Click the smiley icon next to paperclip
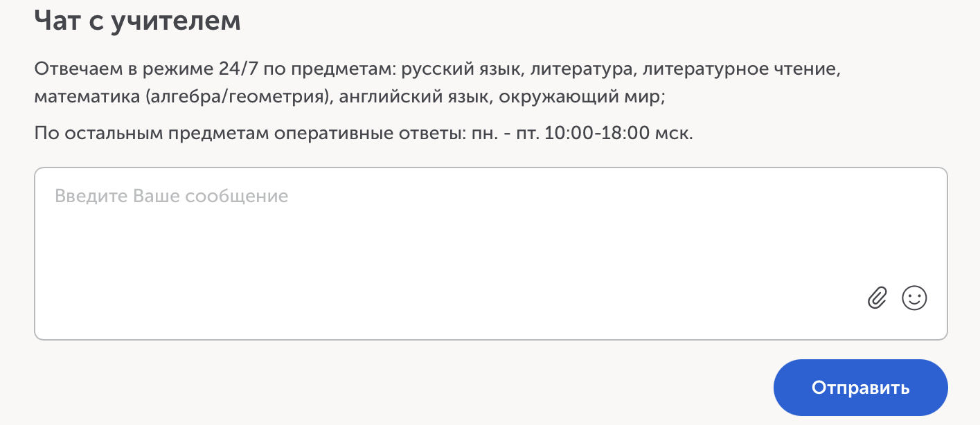 coord(914,298)
